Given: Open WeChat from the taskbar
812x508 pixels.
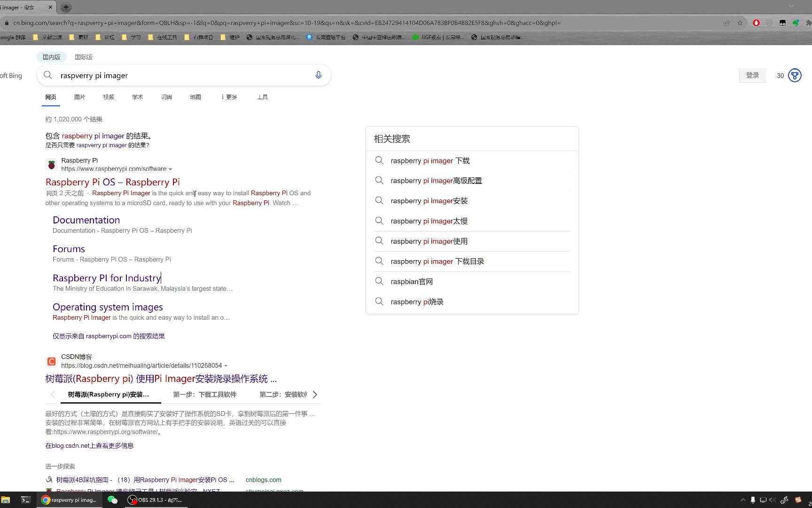Looking at the screenshot, I should point(112,500).
